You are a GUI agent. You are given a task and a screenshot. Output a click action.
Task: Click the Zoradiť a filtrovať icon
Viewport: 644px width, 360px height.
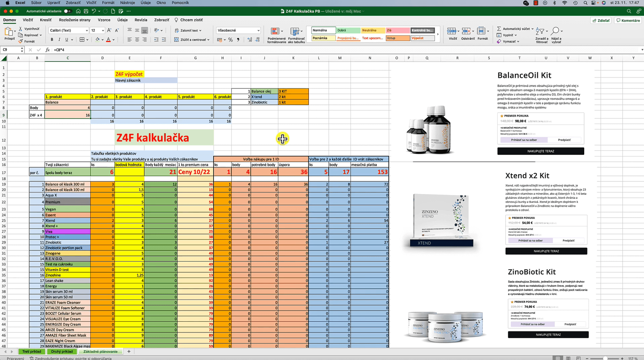tap(540, 31)
